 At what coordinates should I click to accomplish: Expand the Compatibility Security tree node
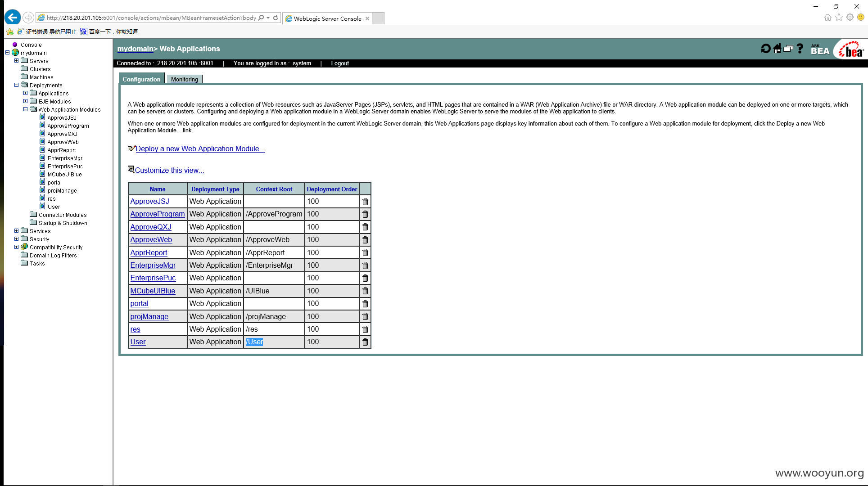click(17, 247)
